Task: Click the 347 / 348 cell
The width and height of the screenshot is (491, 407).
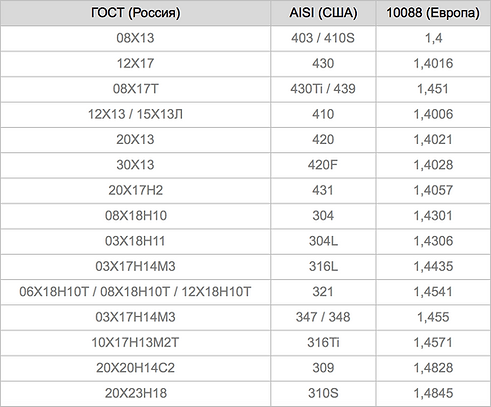Action: [323, 317]
